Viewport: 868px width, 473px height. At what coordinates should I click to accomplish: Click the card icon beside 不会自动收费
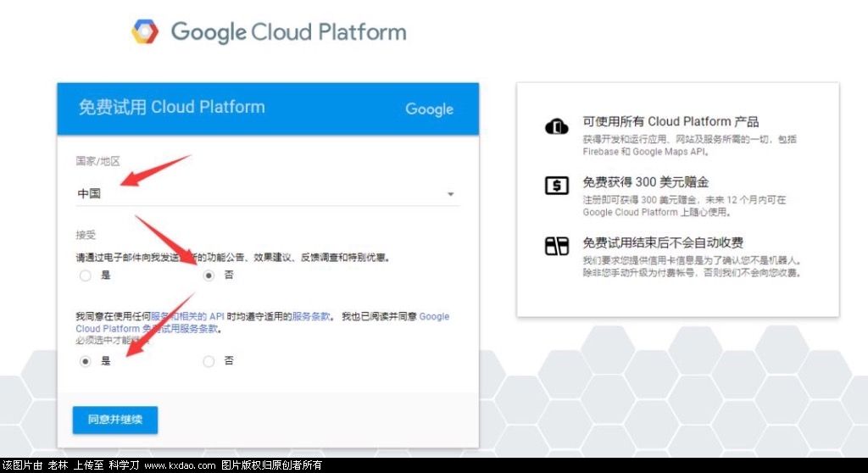point(556,245)
